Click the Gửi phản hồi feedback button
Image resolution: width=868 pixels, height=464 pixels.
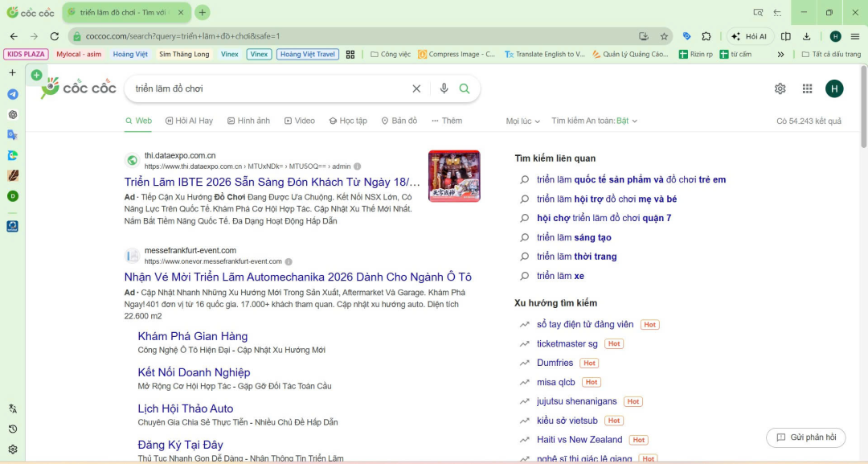click(x=805, y=437)
